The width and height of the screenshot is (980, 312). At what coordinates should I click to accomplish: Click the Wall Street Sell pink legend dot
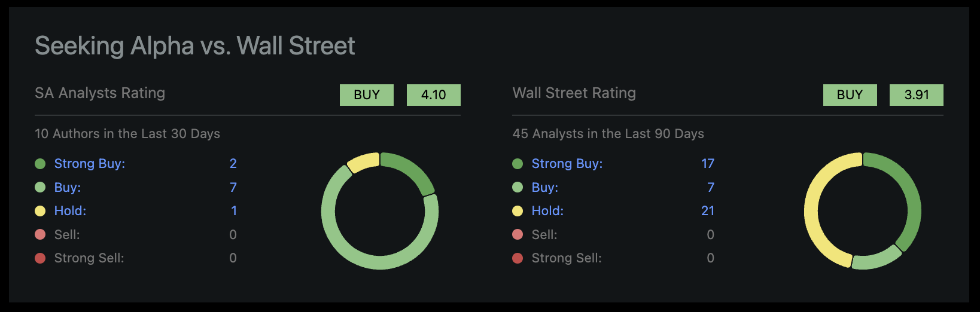click(518, 235)
